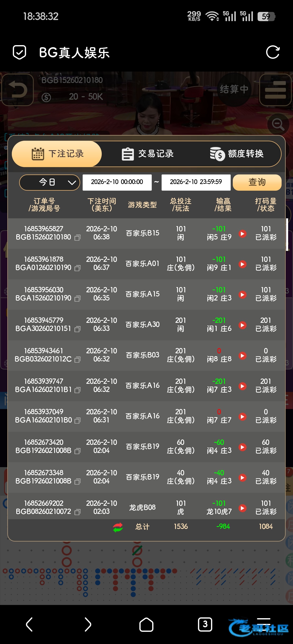Click the records list scrollbar handle
This screenshot has width=293, height=644.
[x=287, y=234]
